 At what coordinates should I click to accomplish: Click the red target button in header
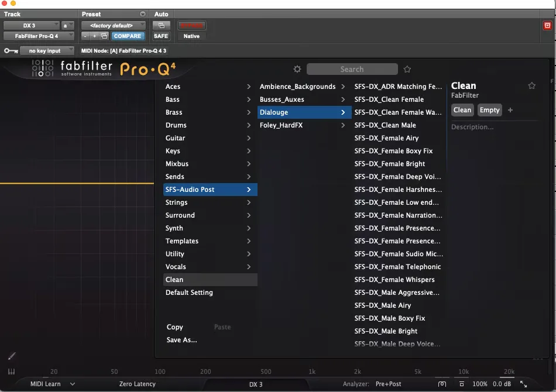click(547, 26)
